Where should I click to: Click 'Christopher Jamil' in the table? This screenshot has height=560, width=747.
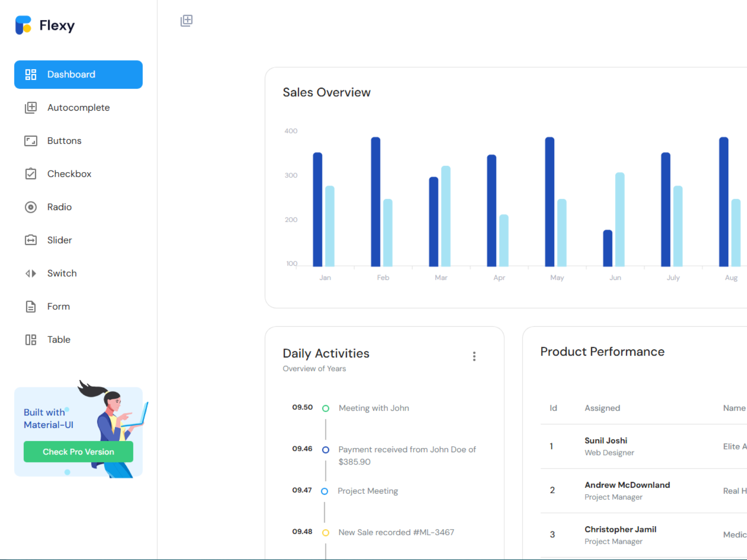point(620,529)
